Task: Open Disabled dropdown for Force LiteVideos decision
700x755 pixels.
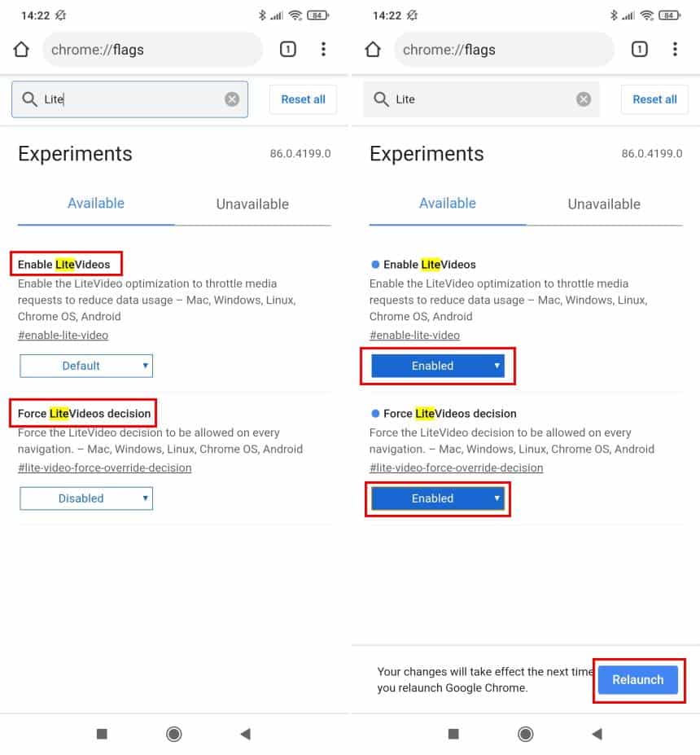Action: [x=86, y=498]
